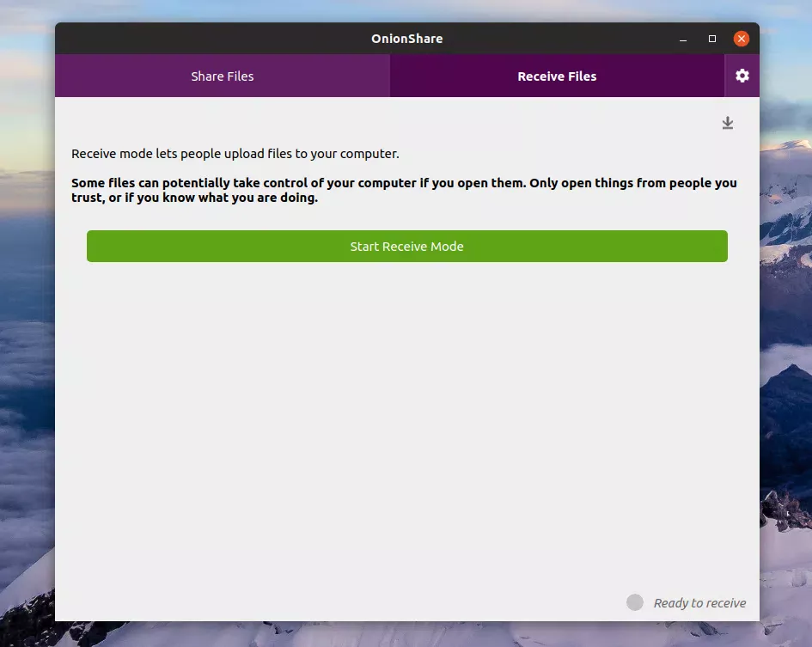
Task: Toggle the download history arrow icon
Action: [x=728, y=123]
